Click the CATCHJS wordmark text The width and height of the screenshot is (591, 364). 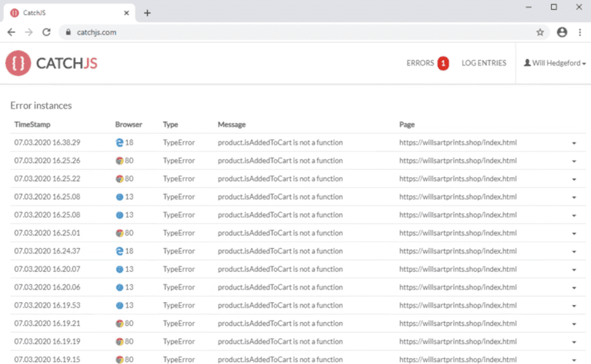pyautogui.click(x=67, y=63)
